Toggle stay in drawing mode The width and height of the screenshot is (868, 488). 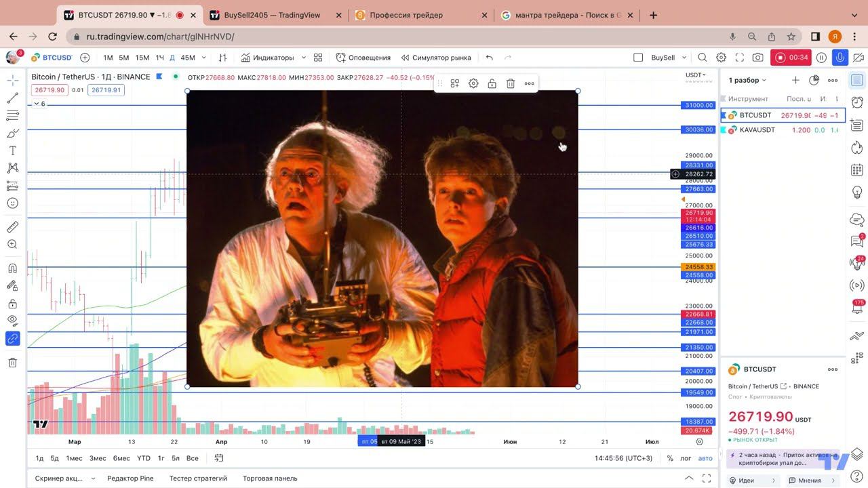(x=12, y=286)
